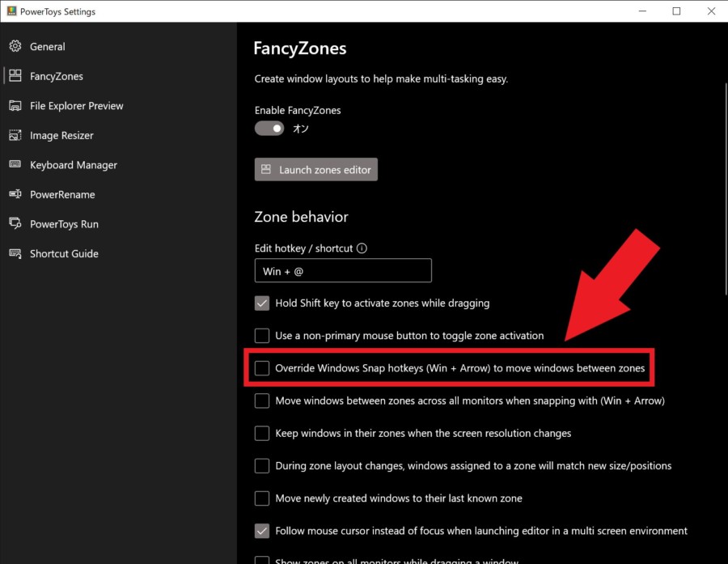Click the PowerToys app icon in title bar
Image resolution: width=728 pixels, height=564 pixels.
pos(11,11)
